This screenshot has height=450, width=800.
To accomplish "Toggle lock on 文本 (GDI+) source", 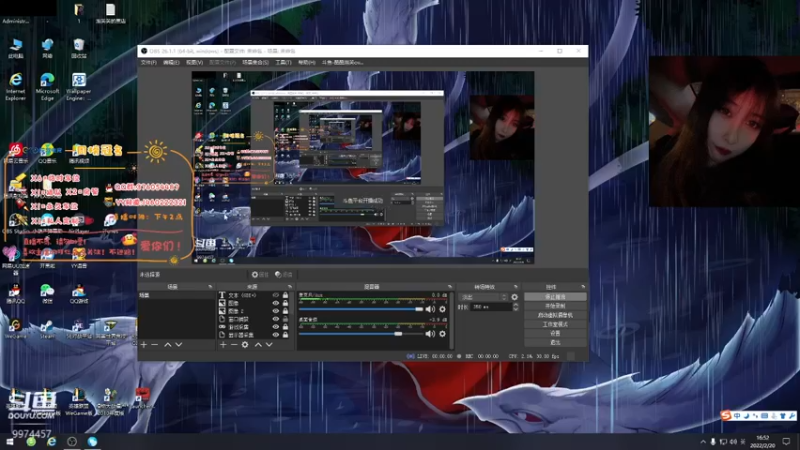I will 285,295.
